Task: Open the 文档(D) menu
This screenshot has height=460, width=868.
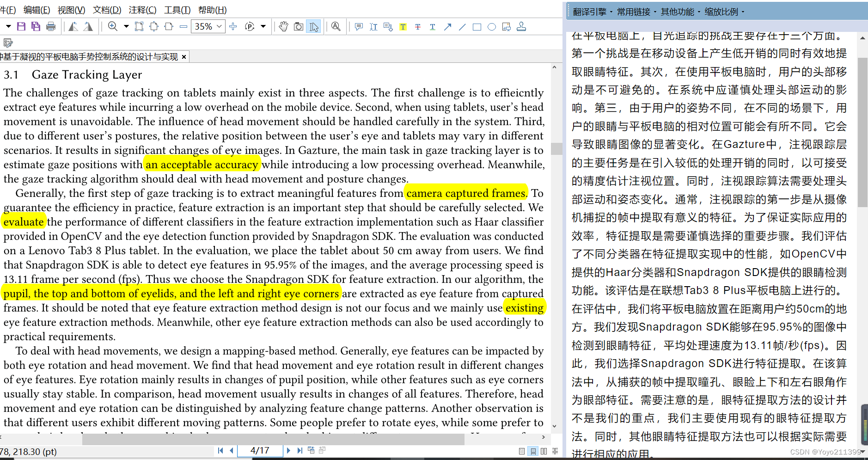Action: (x=107, y=10)
